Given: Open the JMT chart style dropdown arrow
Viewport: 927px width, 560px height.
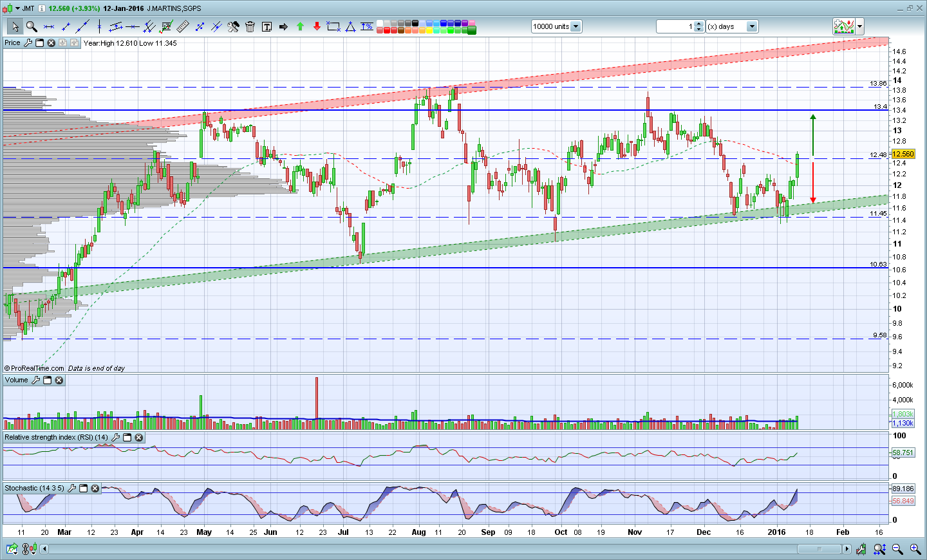Looking at the screenshot, I should [x=16, y=8].
